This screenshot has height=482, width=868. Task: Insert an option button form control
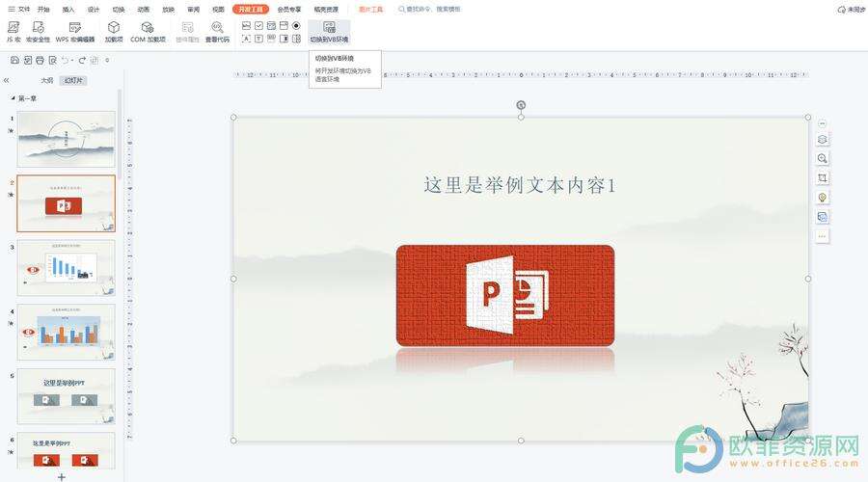(296, 25)
